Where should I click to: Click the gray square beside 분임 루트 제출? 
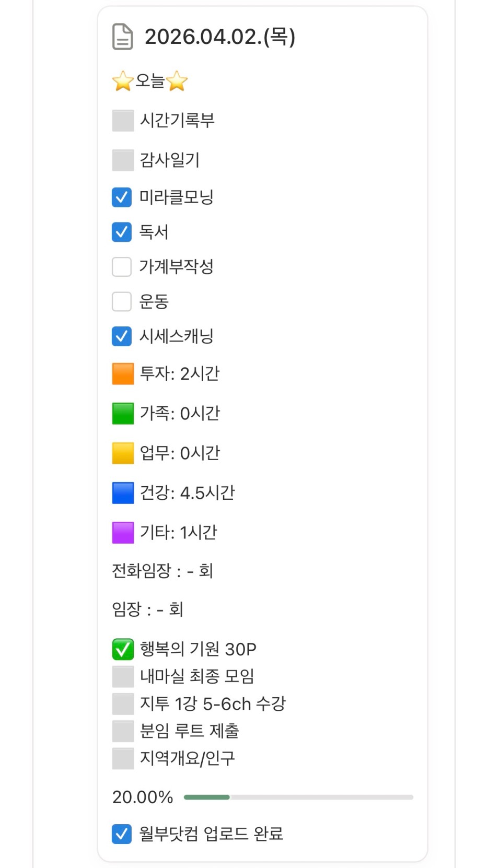(x=123, y=731)
